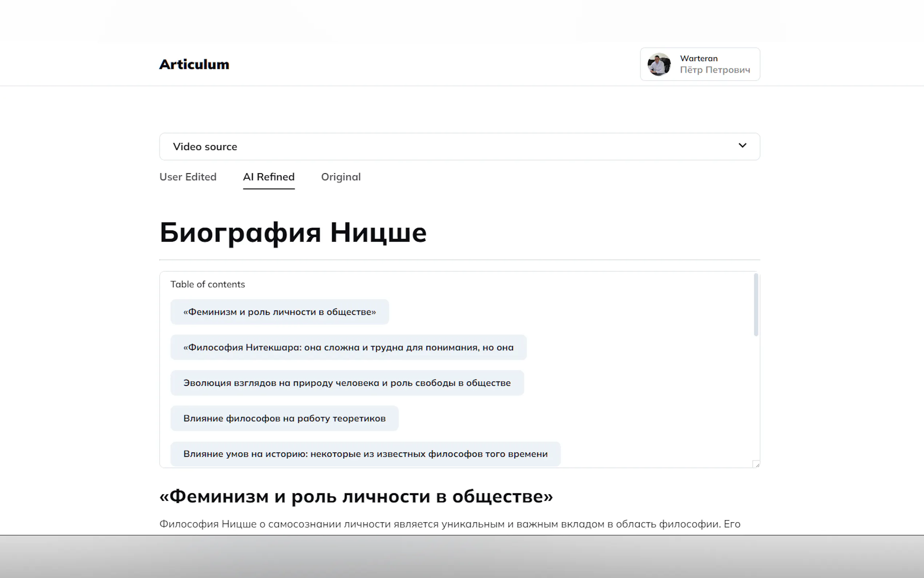
Task: Open the Original tab
Action: pyautogui.click(x=341, y=177)
